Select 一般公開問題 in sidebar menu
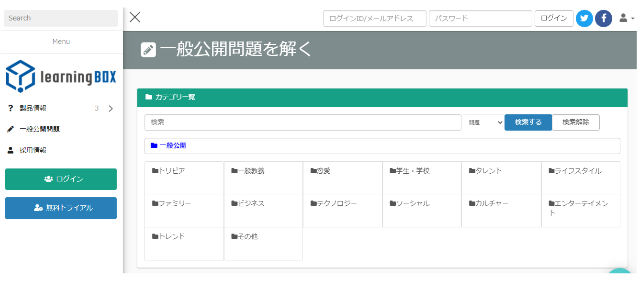Screen dimensions: 644x281 40,129
